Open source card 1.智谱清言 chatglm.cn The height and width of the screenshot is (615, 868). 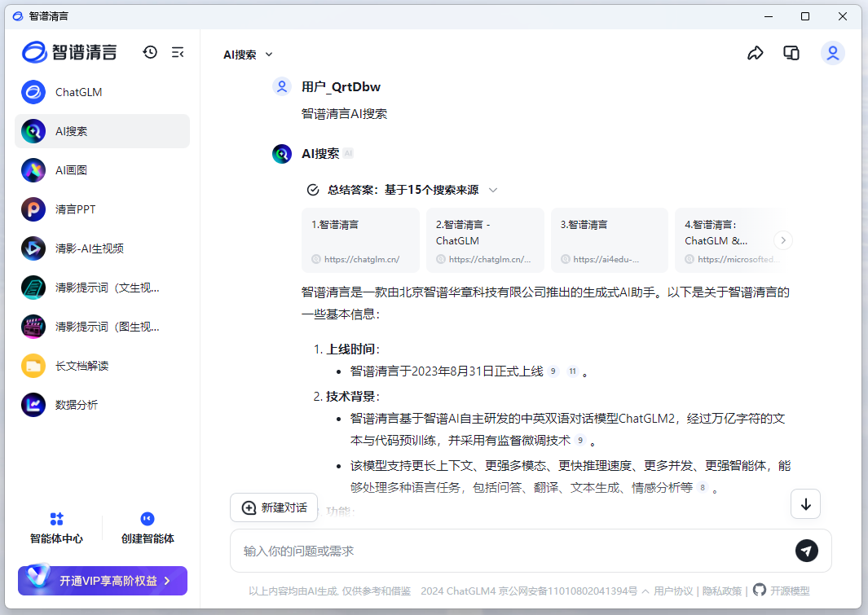360,240
